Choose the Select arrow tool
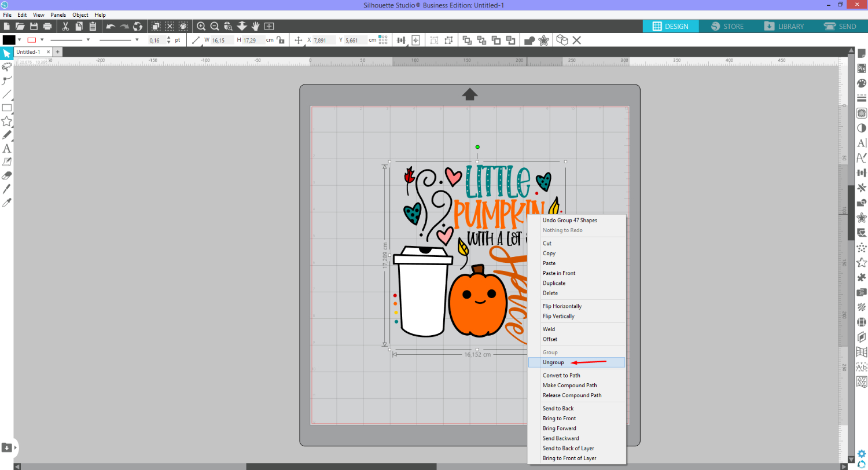The height and width of the screenshot is (470, 868). tap(6, 53)
